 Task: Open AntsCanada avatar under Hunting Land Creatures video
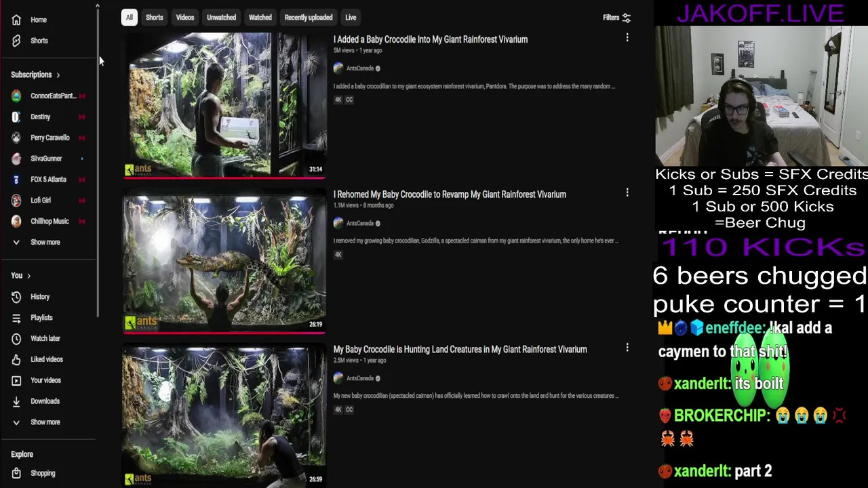tap(338, 378)
